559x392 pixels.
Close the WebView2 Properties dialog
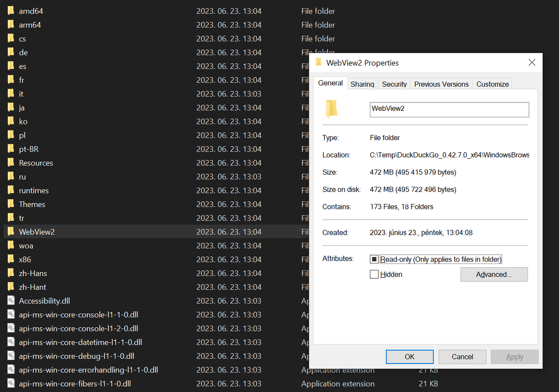click(532, 62)
